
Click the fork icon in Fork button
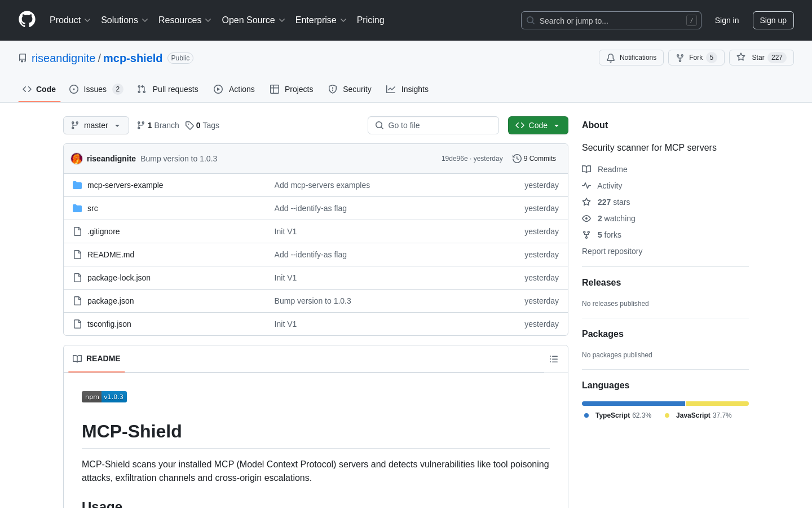(680, 58)
